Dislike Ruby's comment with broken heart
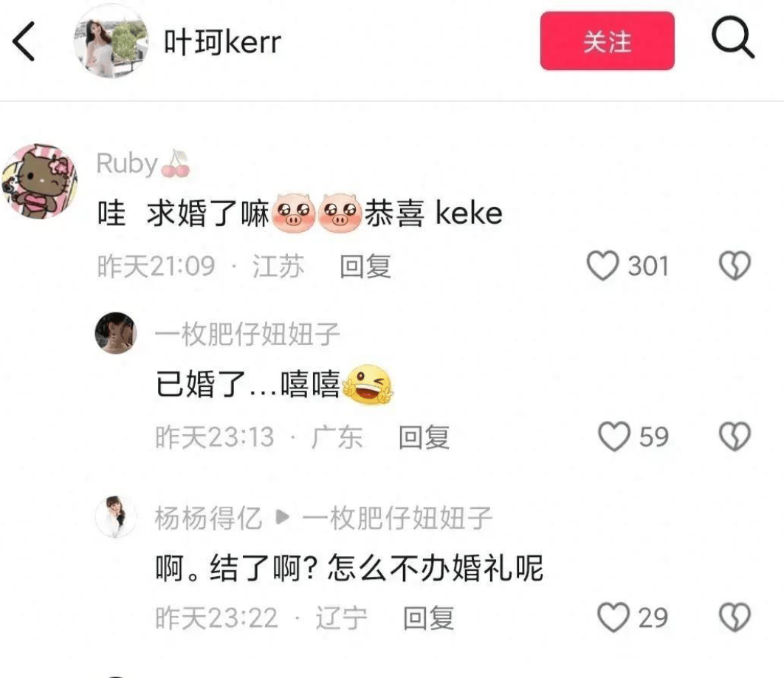 [x=735, y=266]
